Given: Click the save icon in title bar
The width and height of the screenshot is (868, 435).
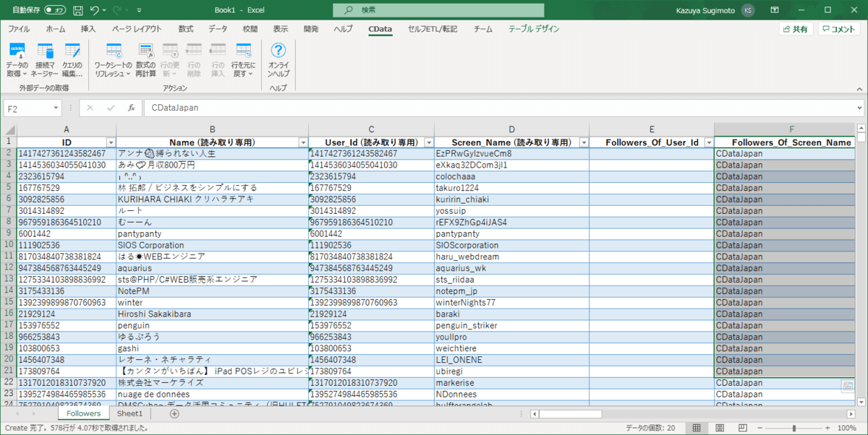Looking at the screenshot, I should point(77,10).
